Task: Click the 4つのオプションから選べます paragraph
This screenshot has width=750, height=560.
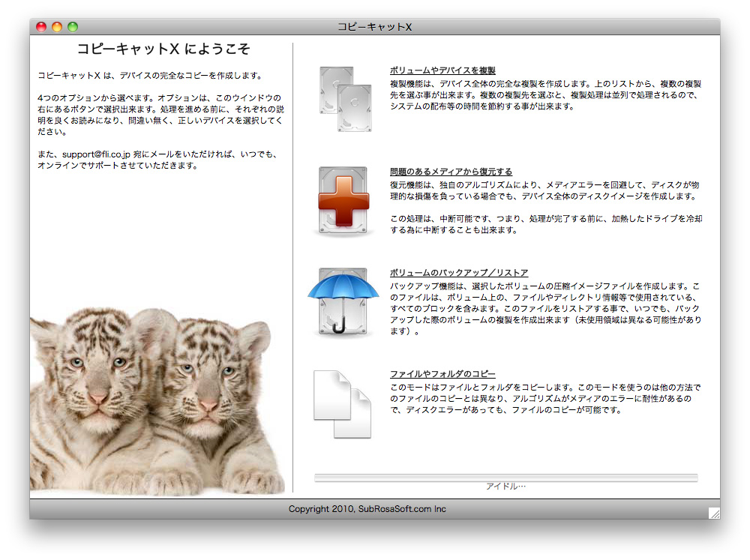Action: [x=160, y=115]
